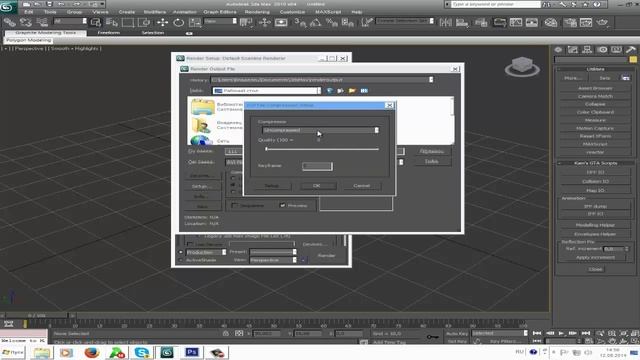The height and width of the screenshot is (360, 640).
Task: Click the Render button in Render Setup
Action: pos(327,256)
